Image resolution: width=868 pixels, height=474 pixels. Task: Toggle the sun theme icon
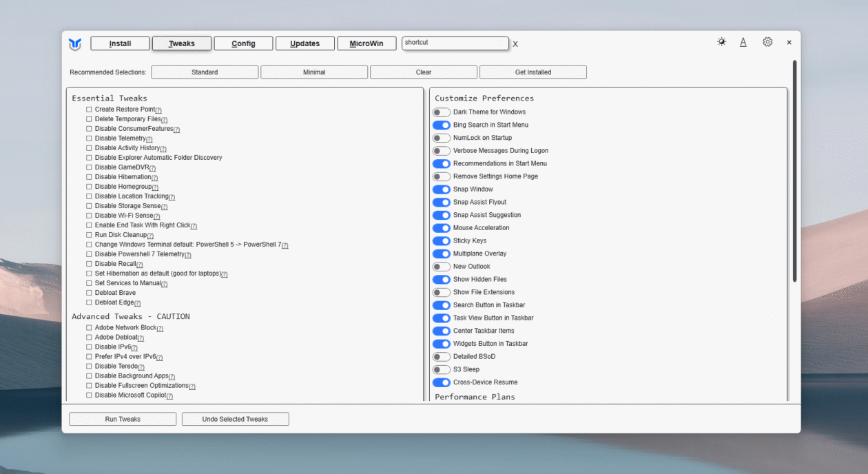point(721,42)
